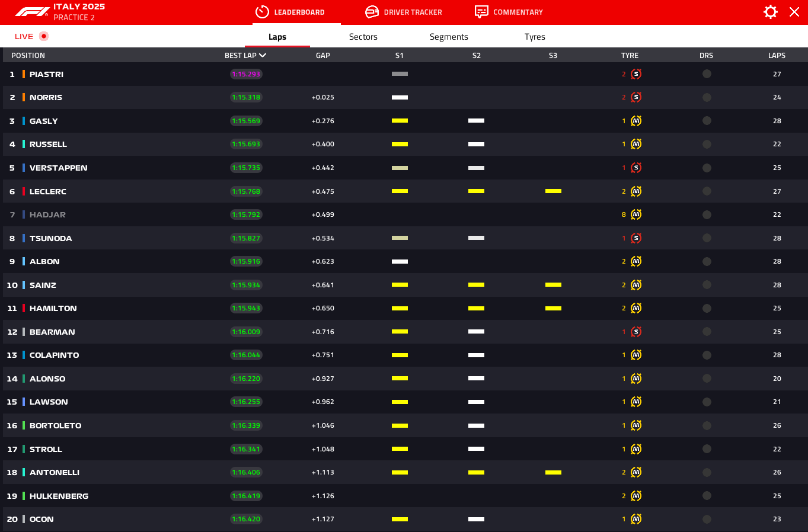Click Hulkenberg's medium tyre icon
This screenshot has width=808, height=532.
tap(636, 496)
